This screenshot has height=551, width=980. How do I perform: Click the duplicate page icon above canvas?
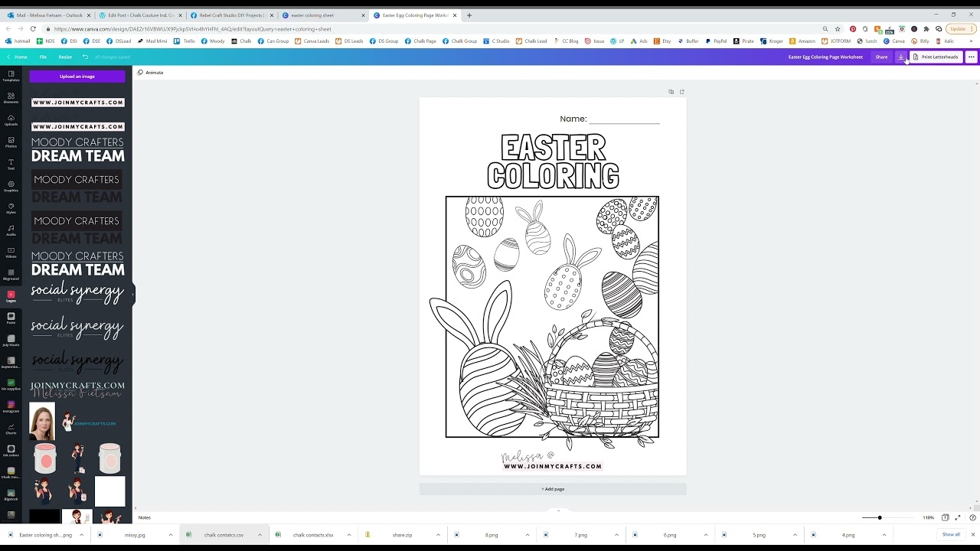[x=671, y=92]
